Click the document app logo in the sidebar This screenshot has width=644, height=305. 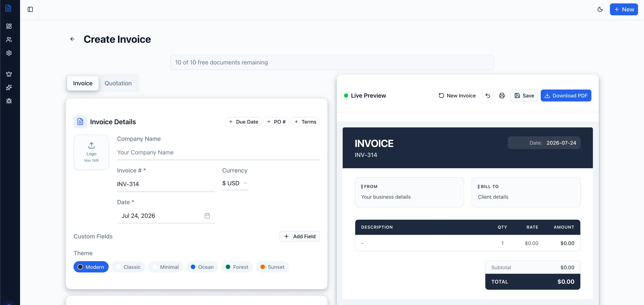coord(8,8)
